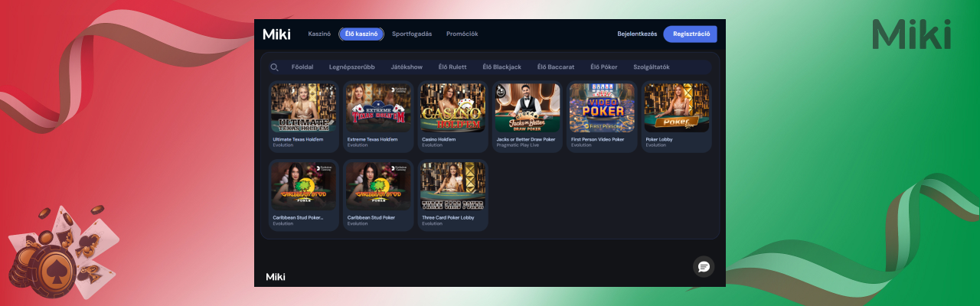Launch the First Person Video Poker thumbnail
The image size is (980, 306).
pyautogui.click(x=602, y=108)
